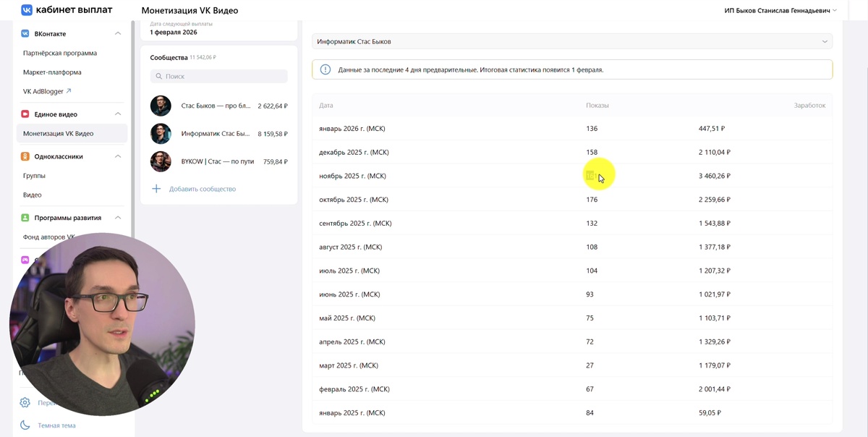Toggle Тёмная тема theme

pos(56,425)
